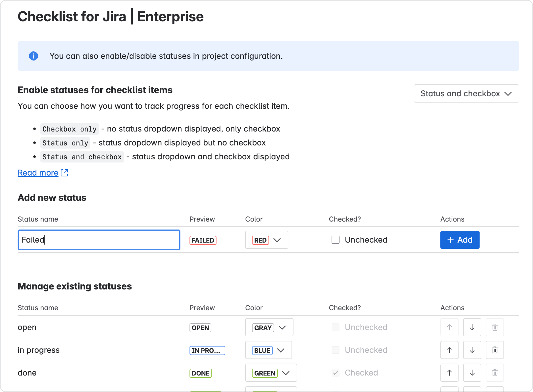Open the BLUE color dropdown for in progress

[269, 350]
